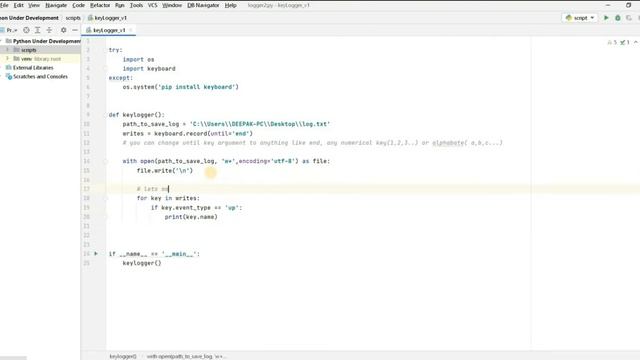Click keyLogger_v1 breadcrumb in navigation bar

click(x=107, y=18)
